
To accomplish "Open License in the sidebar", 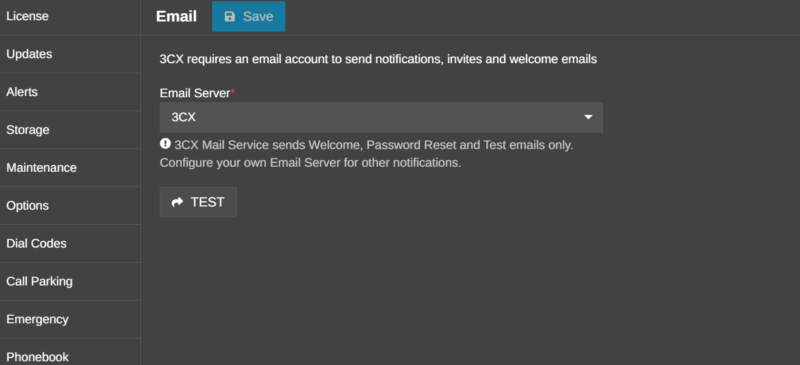I will (x=70, y=16).
